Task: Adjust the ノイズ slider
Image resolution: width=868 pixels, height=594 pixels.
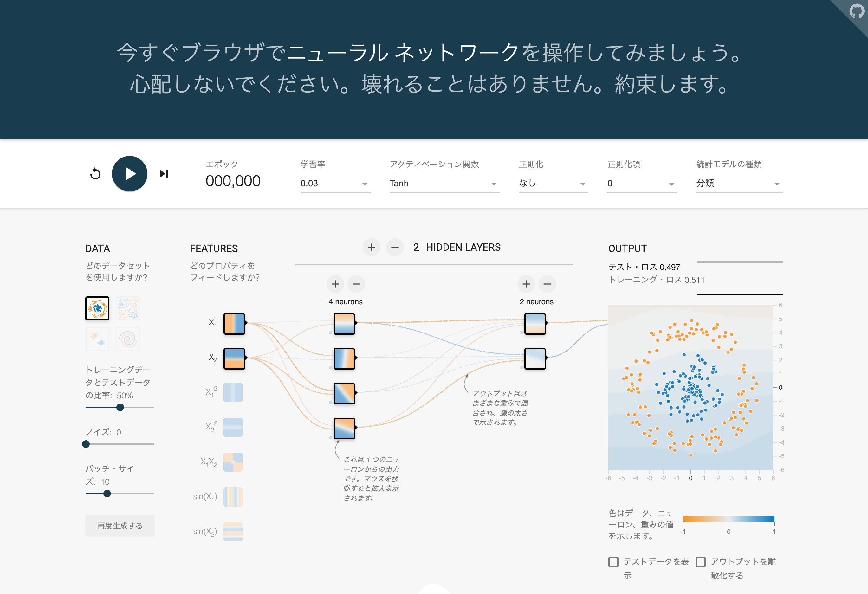Action: point(86,444)
